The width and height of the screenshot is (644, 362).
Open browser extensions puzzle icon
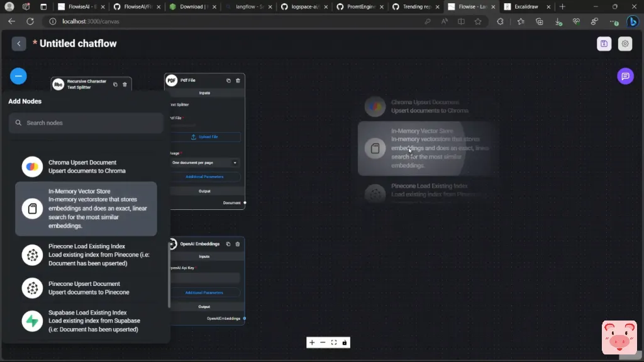tap(500, 21)
